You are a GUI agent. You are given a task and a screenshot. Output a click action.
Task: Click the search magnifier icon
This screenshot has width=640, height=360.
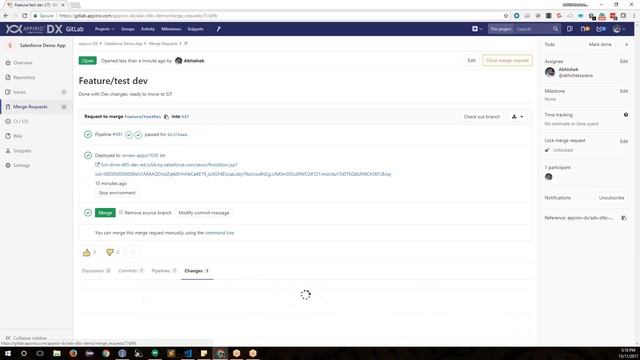(556, 29)
